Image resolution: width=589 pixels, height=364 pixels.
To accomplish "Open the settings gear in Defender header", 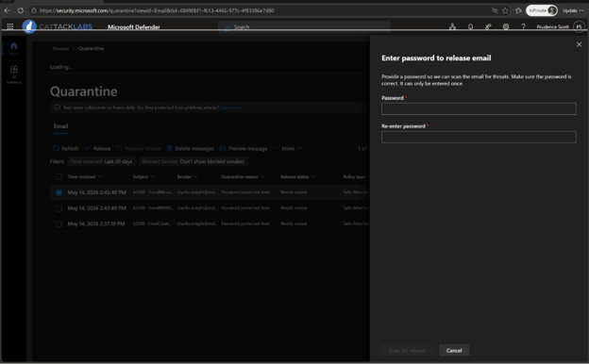I will tap(506, 26).
